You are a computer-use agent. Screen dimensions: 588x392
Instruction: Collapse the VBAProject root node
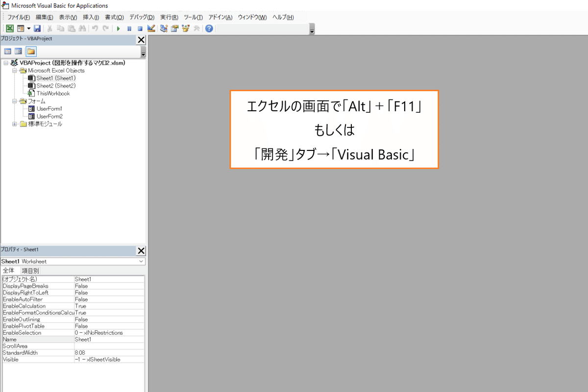tap(5, 63)
